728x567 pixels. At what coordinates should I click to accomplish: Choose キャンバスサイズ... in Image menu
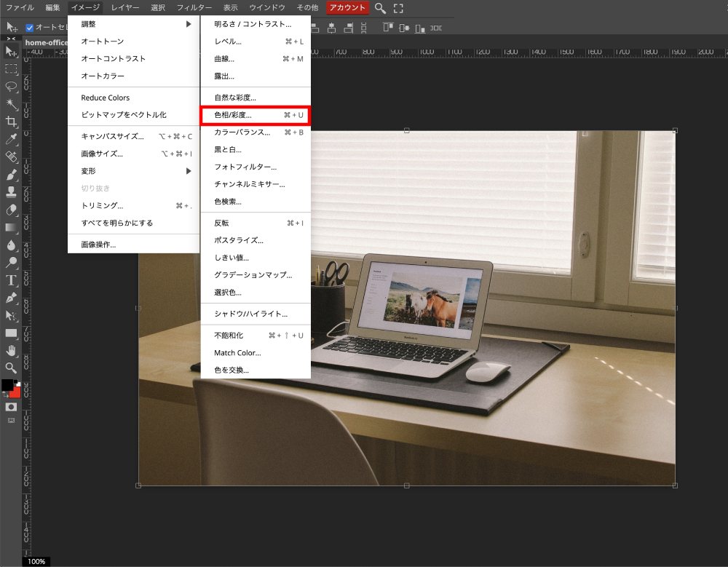tap(134, 136)
